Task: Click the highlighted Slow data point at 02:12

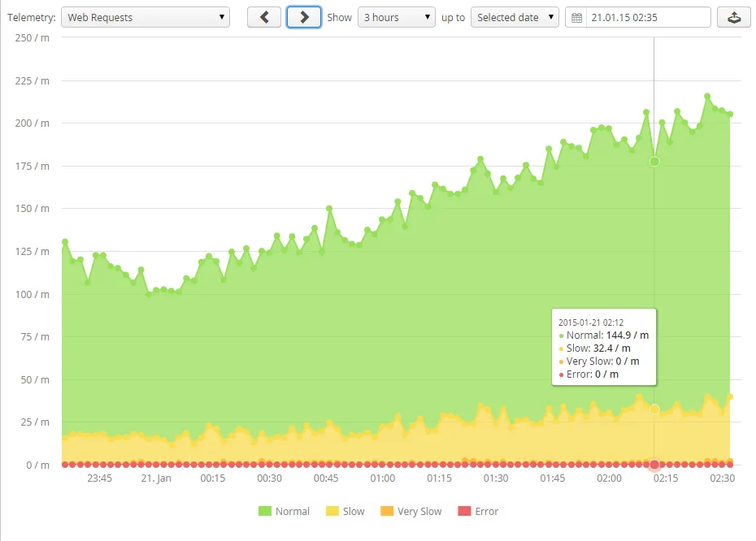Action: click(654, 409)
